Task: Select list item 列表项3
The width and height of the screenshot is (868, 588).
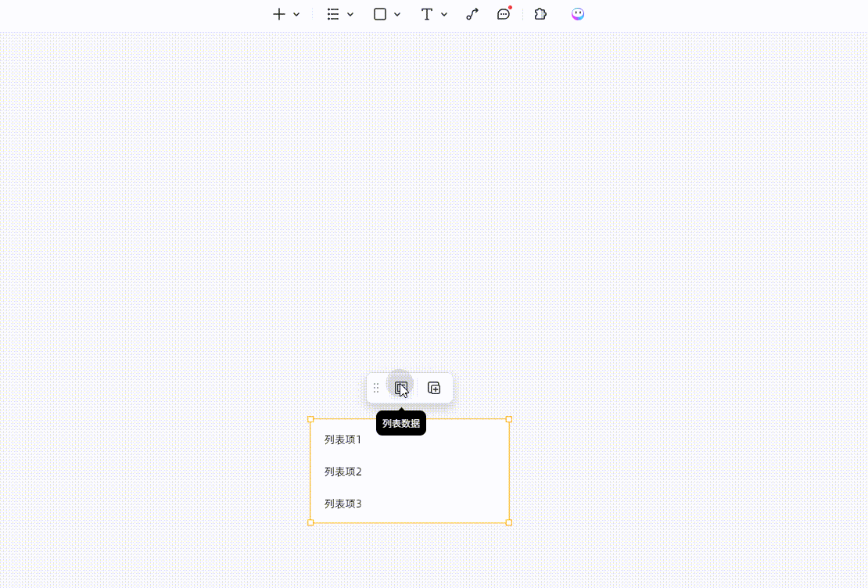Action: tap(342, 504)
